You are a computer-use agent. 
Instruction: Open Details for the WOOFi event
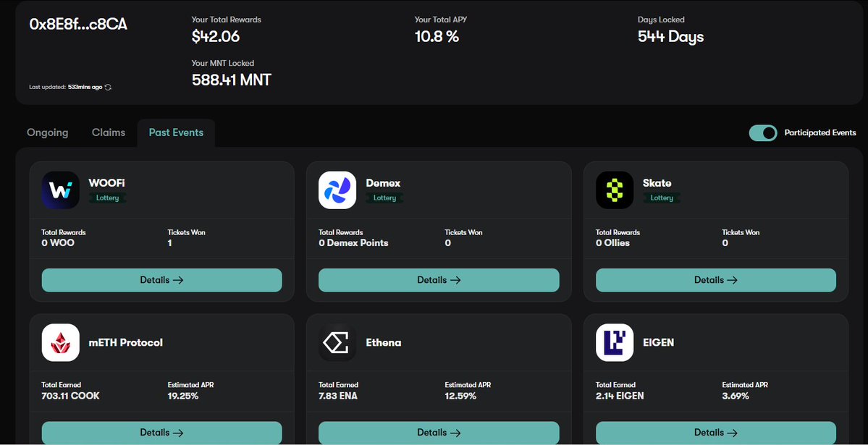161,280
